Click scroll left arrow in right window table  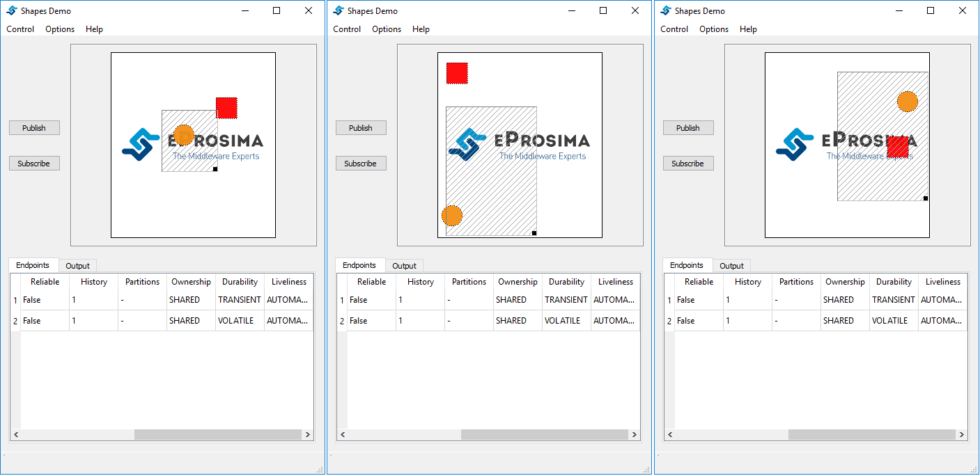tap(669, 435)
